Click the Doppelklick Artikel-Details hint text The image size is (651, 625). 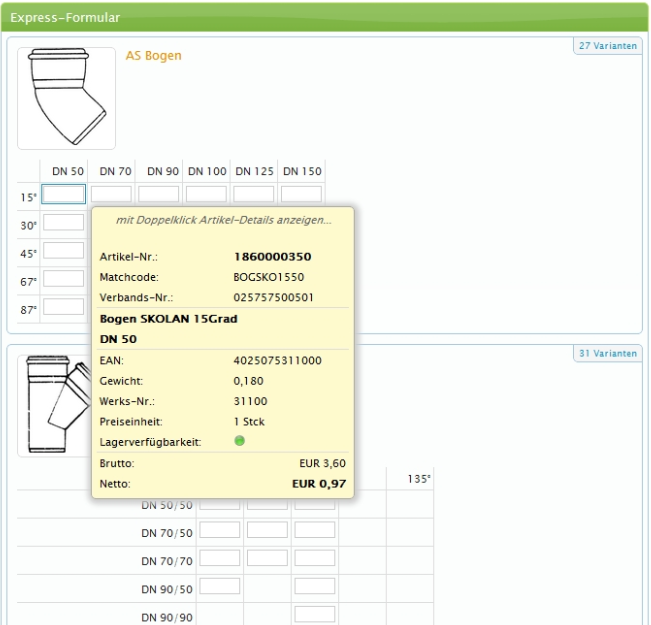tap(223, 220)
